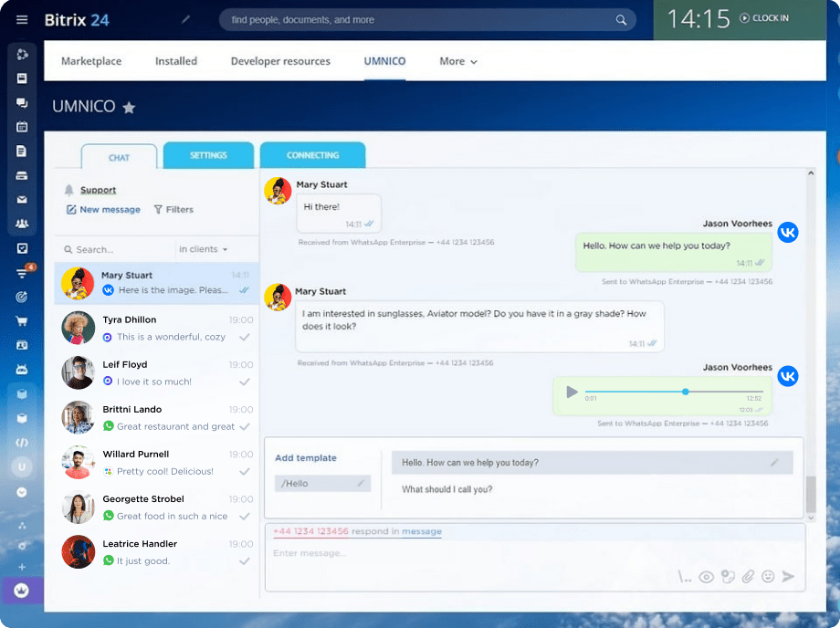Screen dimensions: 840x628
Task: Select the UMNICO menu item
Action: [x=384, y=61]
